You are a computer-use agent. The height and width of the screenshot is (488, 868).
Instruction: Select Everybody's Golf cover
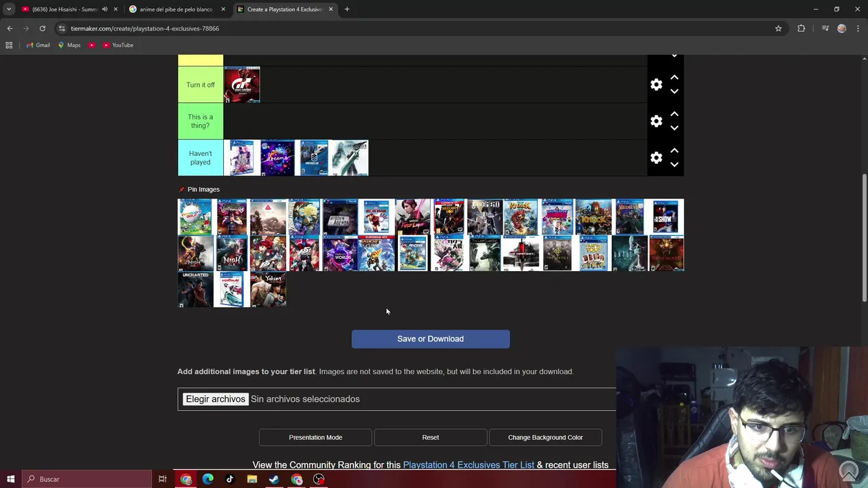195,217
